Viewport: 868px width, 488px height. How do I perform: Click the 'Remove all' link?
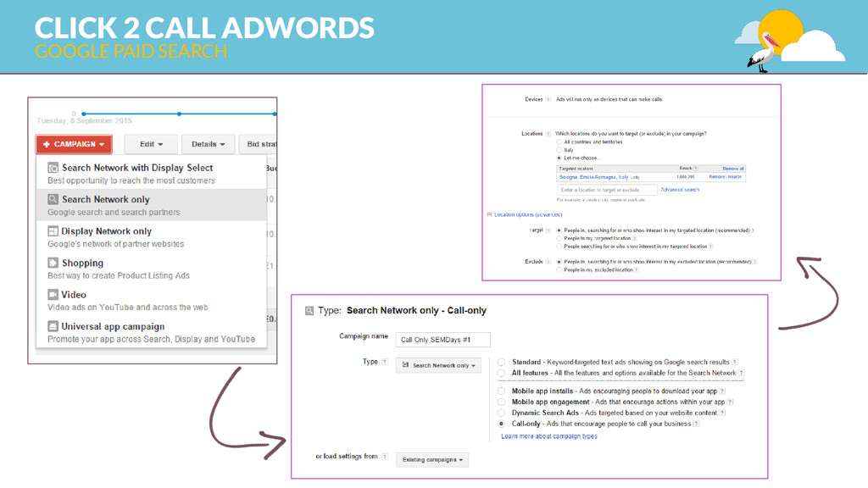[733, 169]
